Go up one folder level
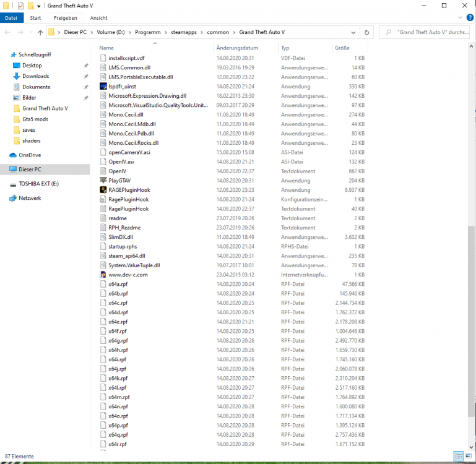The image size is (476, 464). pos(40,32)
